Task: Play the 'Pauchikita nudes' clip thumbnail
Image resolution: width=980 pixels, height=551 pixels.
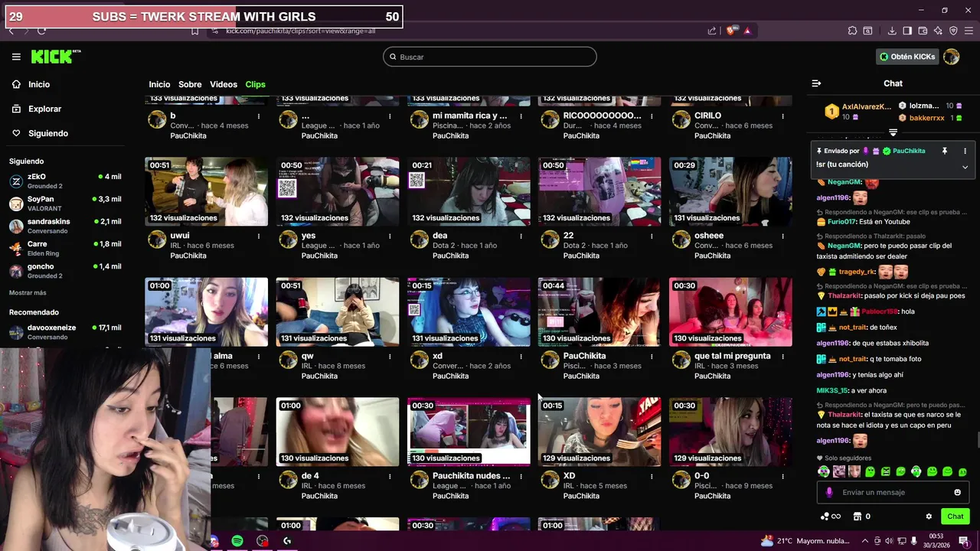Action: (x=469, y=432)
